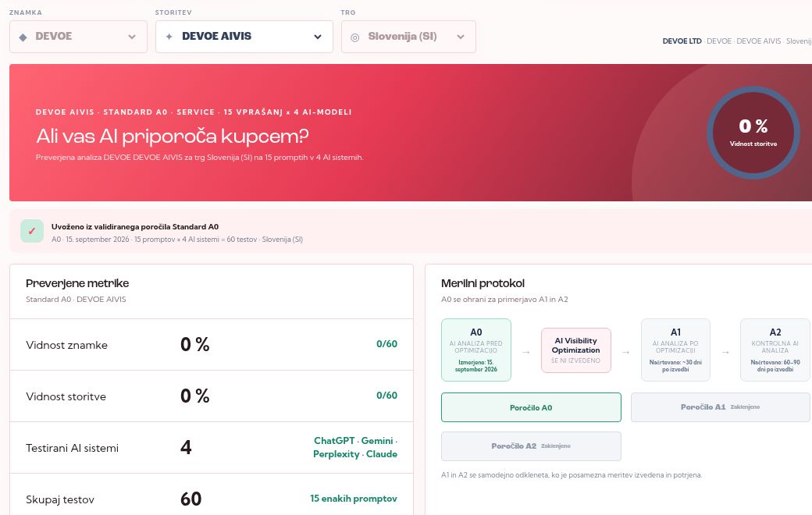Click the 0 % service visibility circle gauge

(x=753, y=133)
